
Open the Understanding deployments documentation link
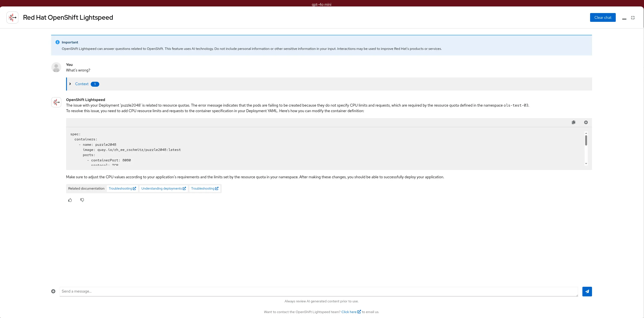coord(163,189)
